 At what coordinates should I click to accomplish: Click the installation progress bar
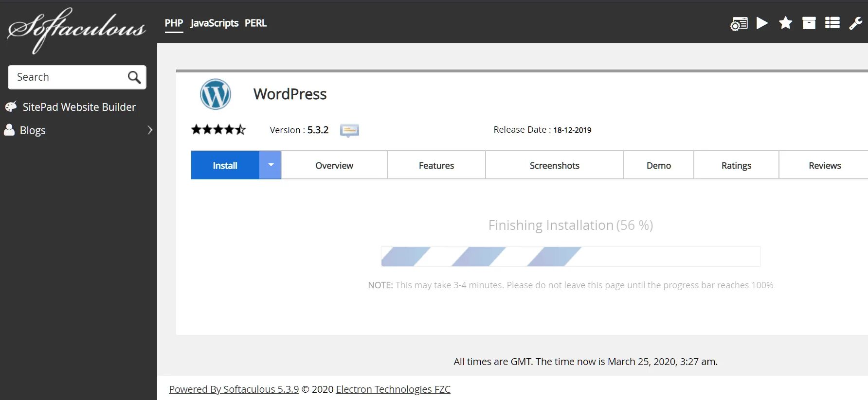click(x=570, y=256)
